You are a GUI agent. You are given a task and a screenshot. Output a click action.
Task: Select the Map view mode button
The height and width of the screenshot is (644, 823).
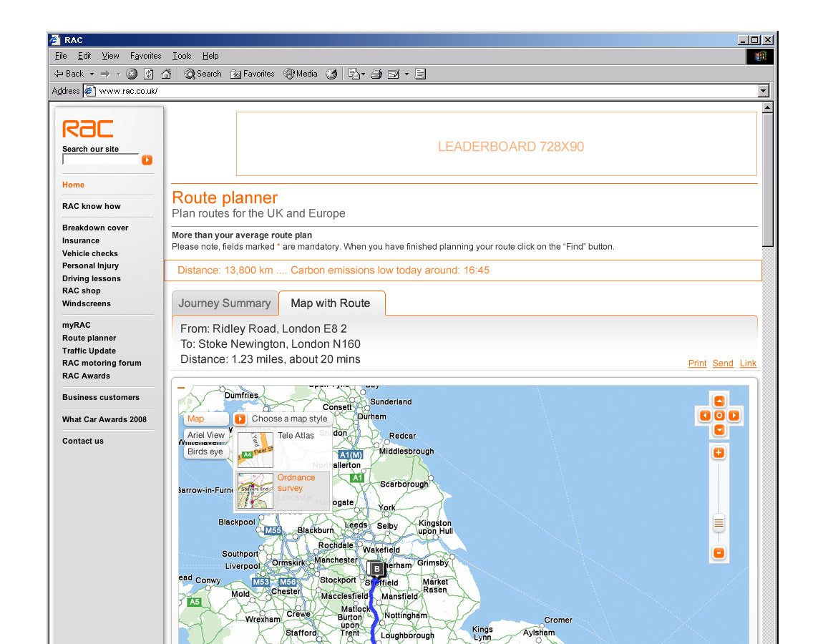[205, 419]
